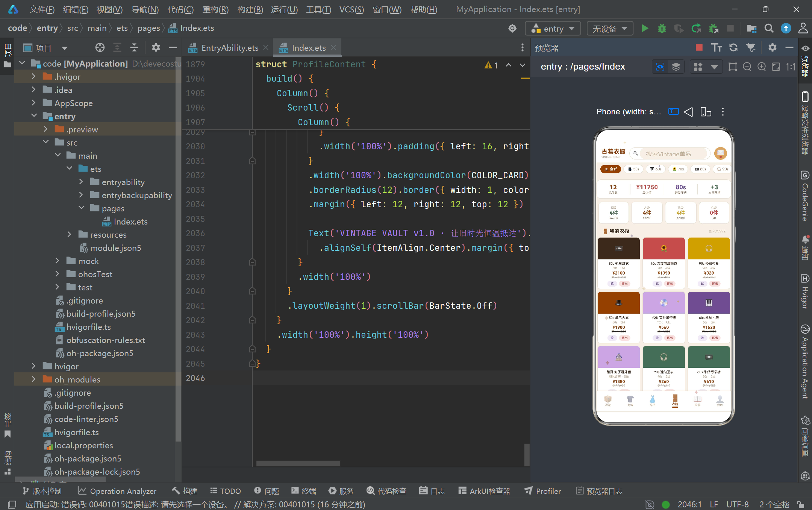Image resolution: width=812 pixels, height=510 pixels.
Task: Select opened file locate icon in project panel
Action: [x=100, y=47]
